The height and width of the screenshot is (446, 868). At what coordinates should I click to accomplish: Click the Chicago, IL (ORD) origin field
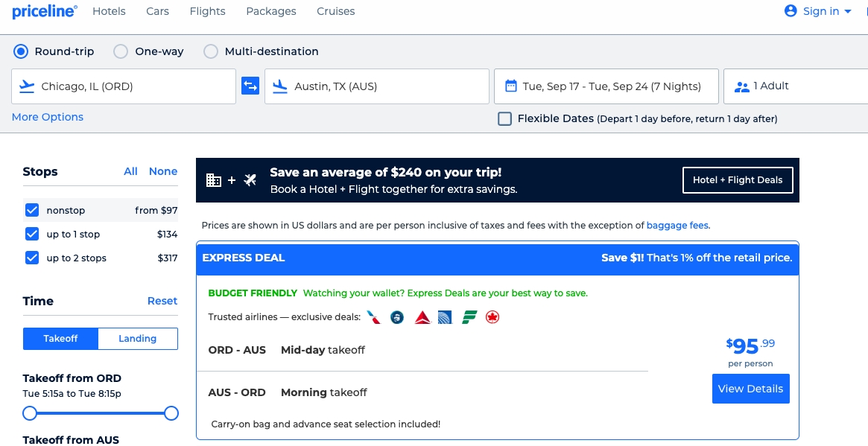124,86
